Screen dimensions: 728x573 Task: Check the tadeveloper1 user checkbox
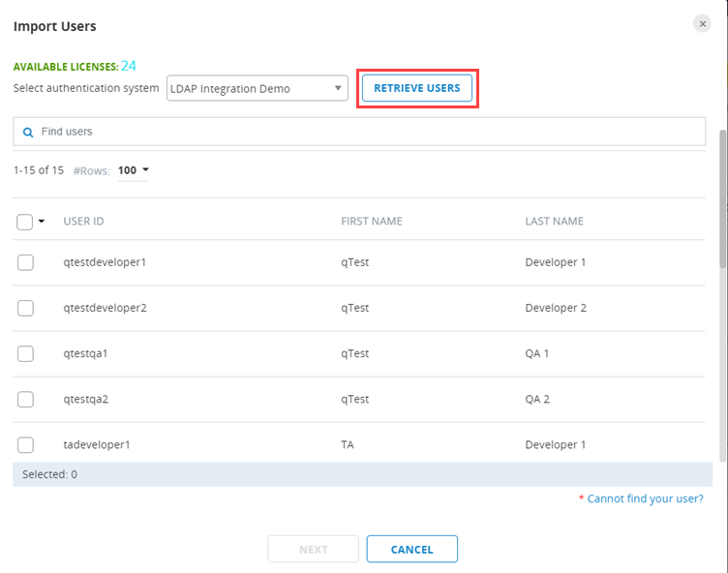pos(25,444)
